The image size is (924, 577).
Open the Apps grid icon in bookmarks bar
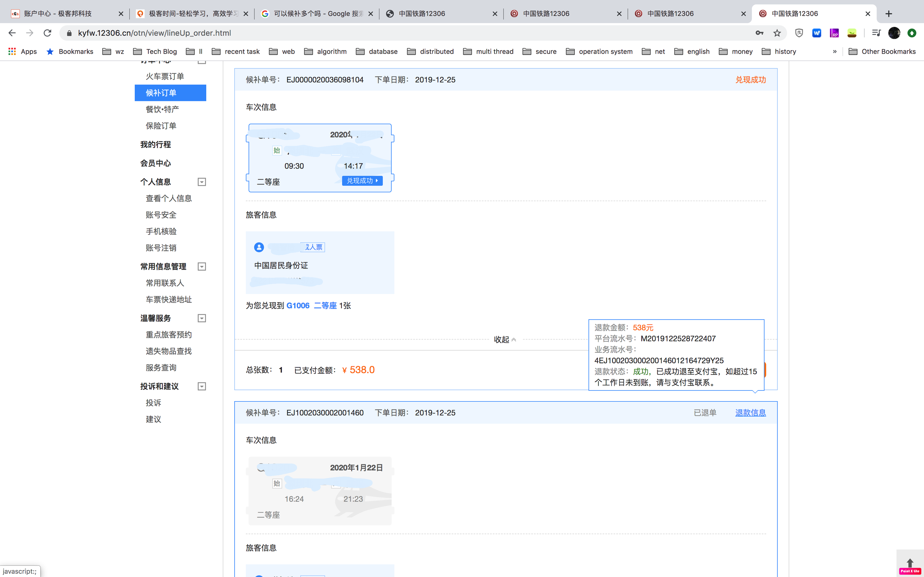click(x=12, y=52)
